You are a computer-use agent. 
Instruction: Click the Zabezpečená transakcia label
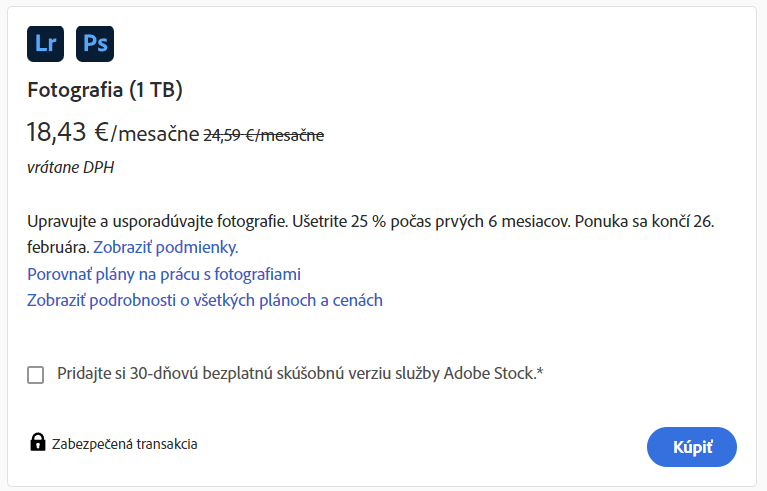[x=125, y=443]
